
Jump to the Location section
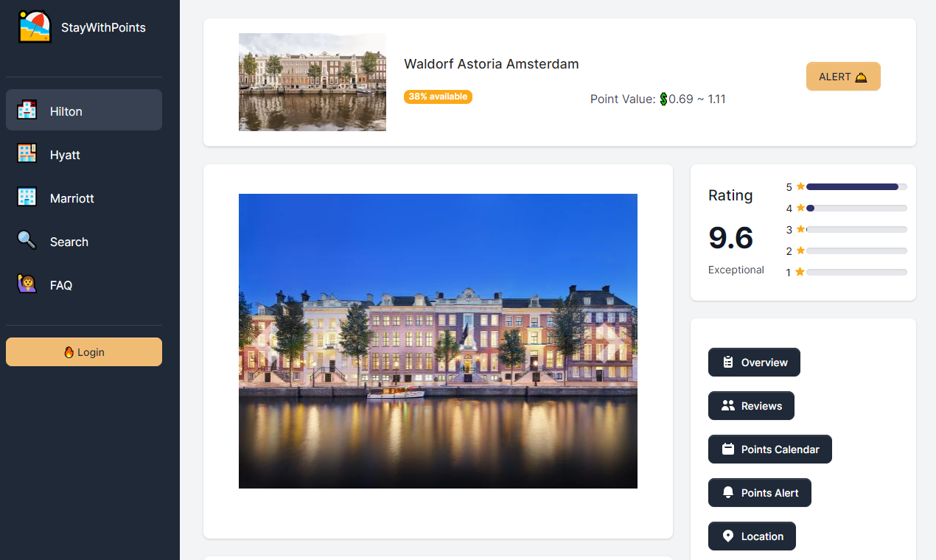pyautogui.click(x=752, y=536)
